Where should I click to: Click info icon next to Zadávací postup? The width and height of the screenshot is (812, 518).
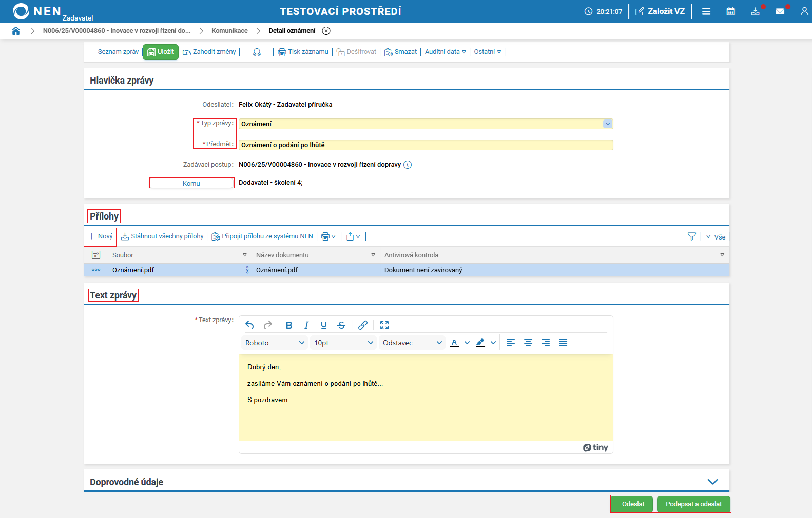click(408, 165)
